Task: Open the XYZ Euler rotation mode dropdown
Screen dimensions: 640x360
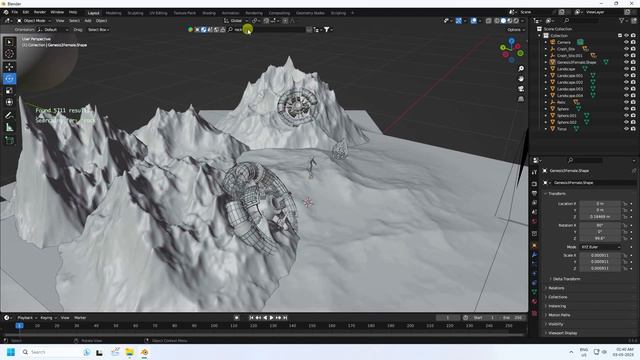Action: 600,247
